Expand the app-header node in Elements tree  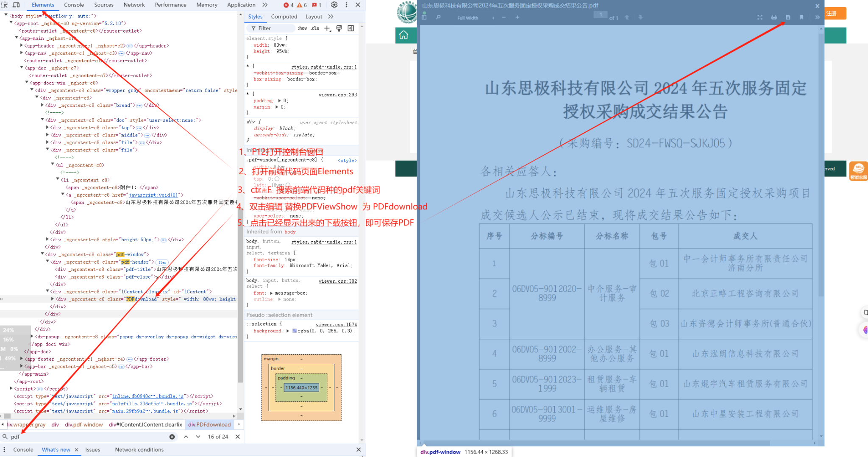tap(21, 45)
